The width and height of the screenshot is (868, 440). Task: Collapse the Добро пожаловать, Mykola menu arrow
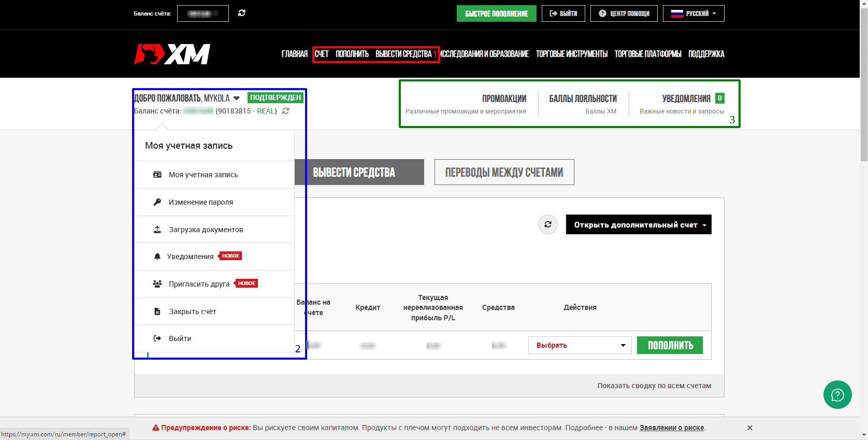point(237,98)
